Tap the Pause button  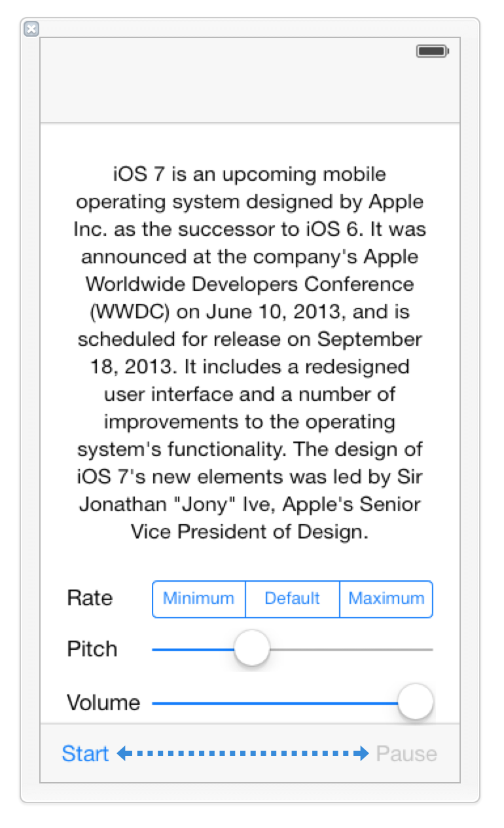click(406, 754)
